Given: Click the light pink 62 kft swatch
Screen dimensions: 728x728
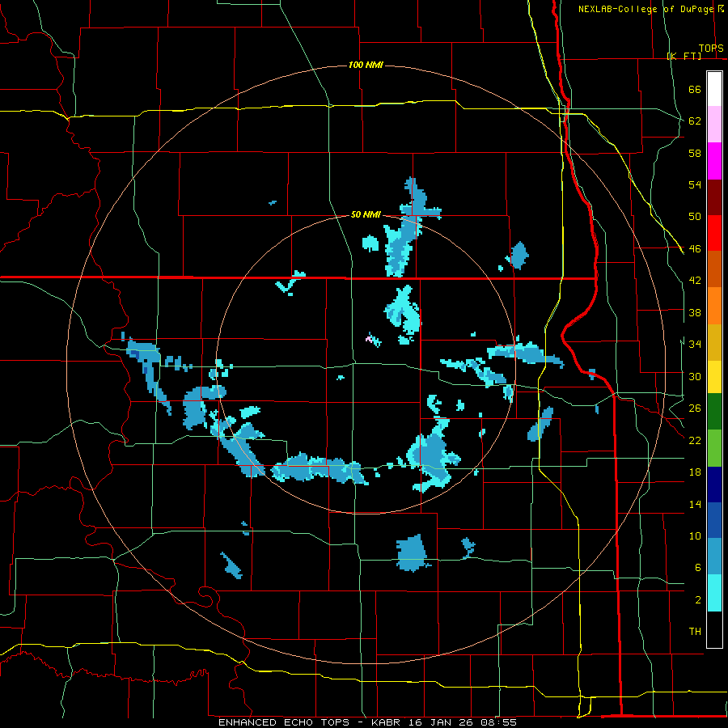Looking at the screenshot, I should point(714,125).
